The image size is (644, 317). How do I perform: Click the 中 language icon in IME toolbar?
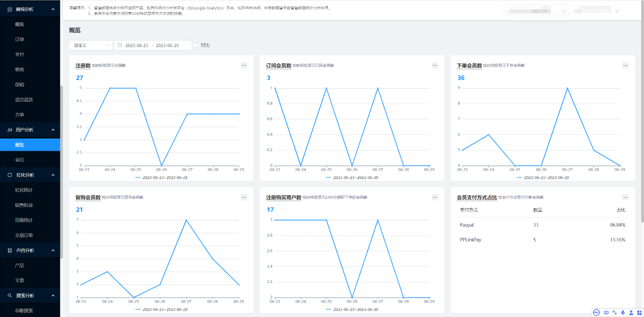point(606,312)
